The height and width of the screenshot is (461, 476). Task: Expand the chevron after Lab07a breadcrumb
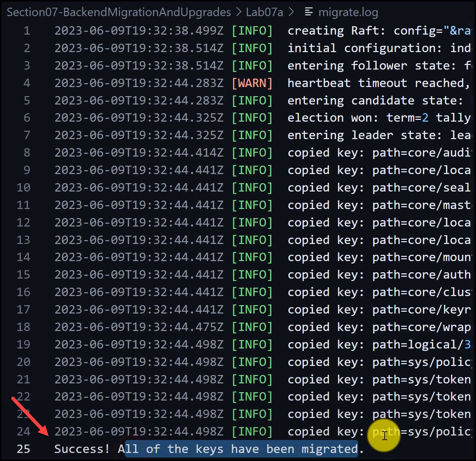291,12
